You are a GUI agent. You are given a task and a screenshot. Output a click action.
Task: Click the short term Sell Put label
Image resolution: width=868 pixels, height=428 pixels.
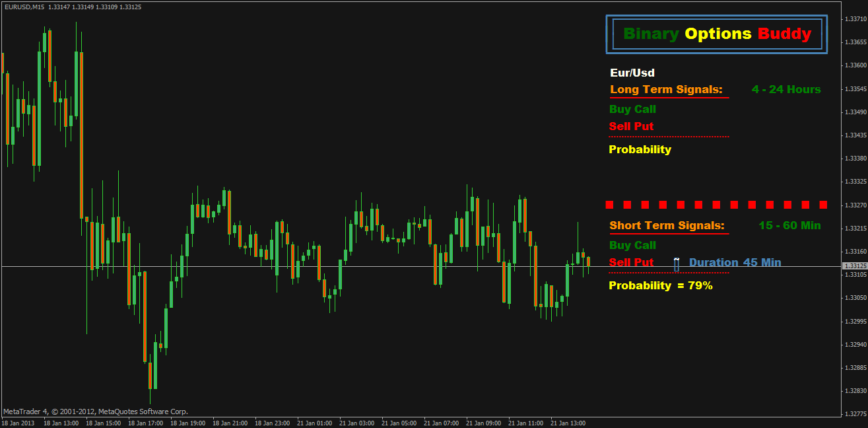tap(632, 262)
